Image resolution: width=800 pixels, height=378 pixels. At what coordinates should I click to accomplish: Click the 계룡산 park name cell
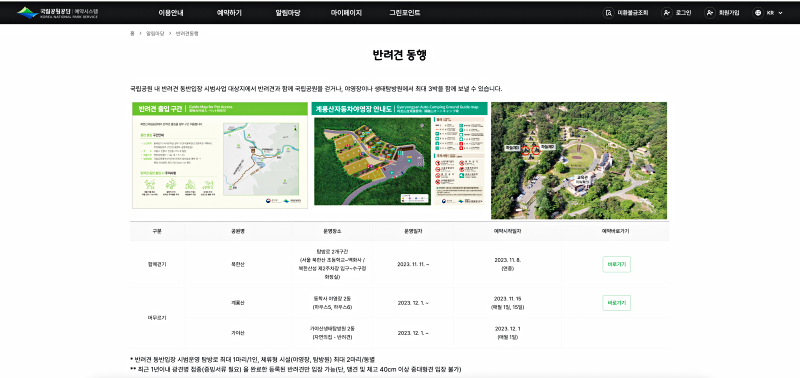tap(238, 303)
